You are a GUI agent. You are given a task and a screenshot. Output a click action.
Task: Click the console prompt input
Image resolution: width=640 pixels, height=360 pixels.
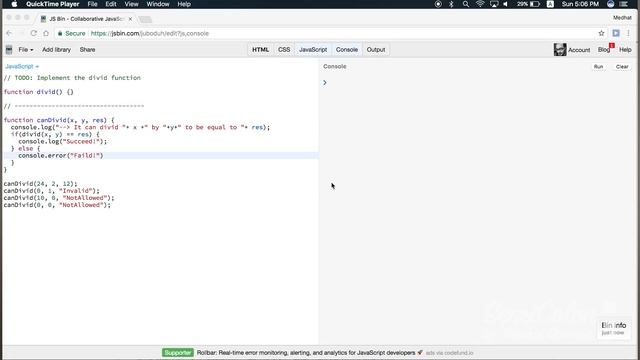478,82
